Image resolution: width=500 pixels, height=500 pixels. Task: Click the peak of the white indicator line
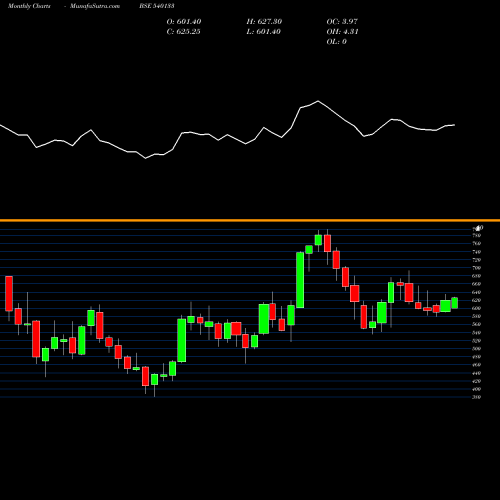click(x=318, y=101)
